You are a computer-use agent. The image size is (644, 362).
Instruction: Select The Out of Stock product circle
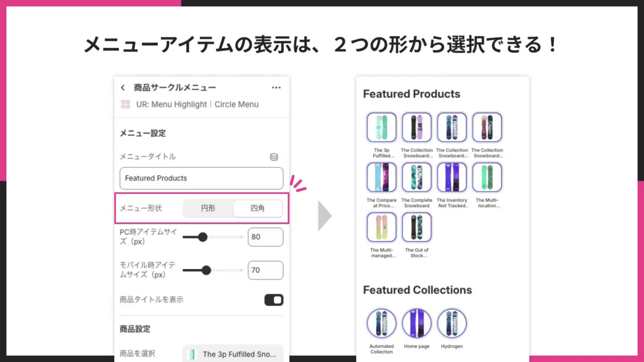[x=416, y=227]
